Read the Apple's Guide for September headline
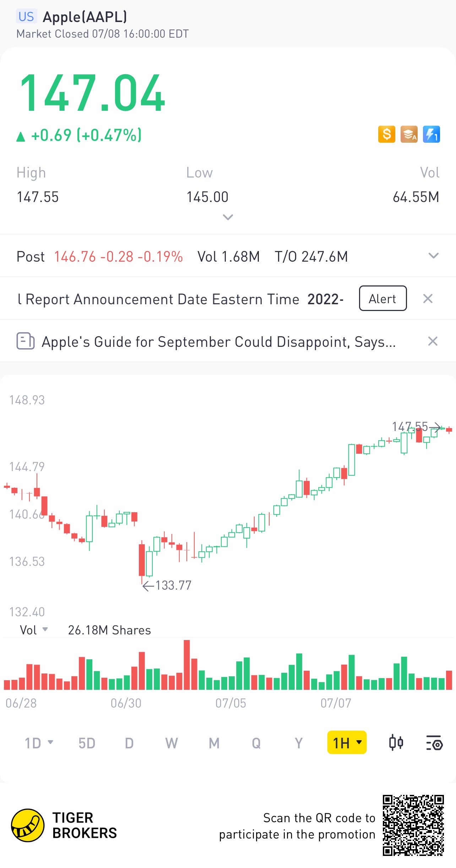Image resolution: width=456 pixels, height=868 pixels. pos(218,342)
